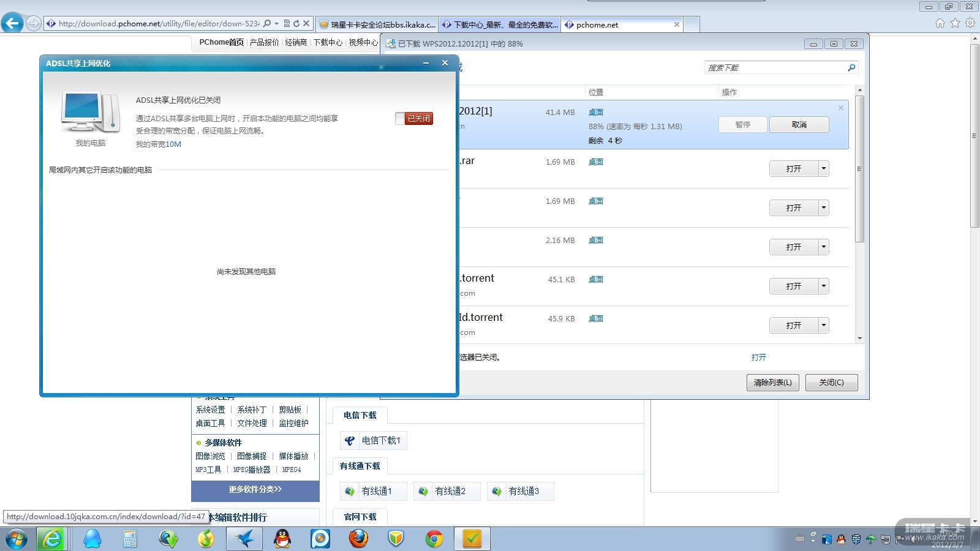Open Firefox from the taskbar
Viewport: 980px width, 551px height.
(358, 539)
